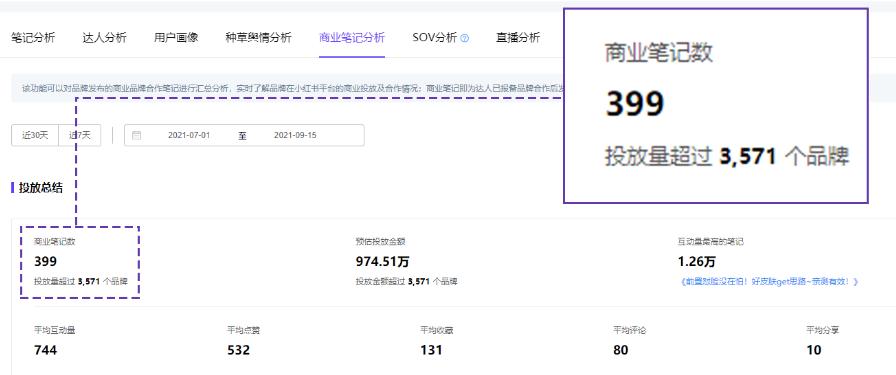Click the 平均评论 label
896x375 pixels.
630,330
